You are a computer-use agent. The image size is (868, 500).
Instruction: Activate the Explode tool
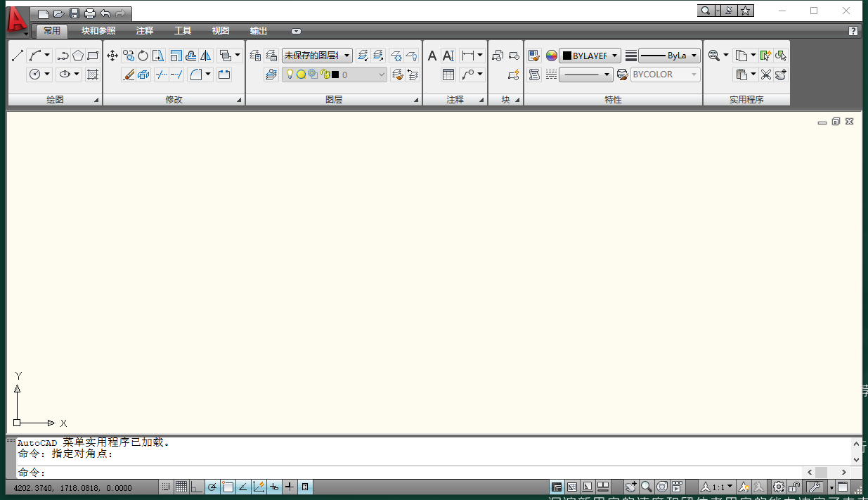[x=143, y=73]
